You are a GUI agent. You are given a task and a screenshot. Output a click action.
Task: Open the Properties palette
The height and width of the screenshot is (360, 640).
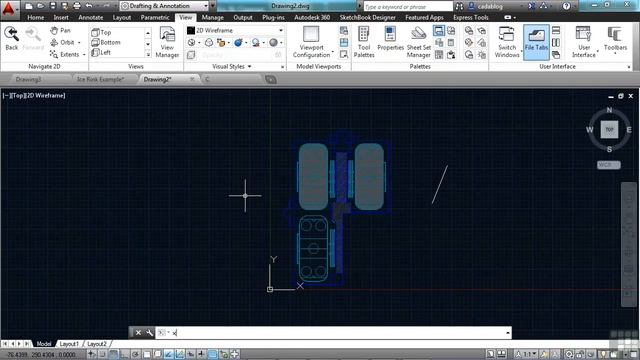tap(390, 39)
